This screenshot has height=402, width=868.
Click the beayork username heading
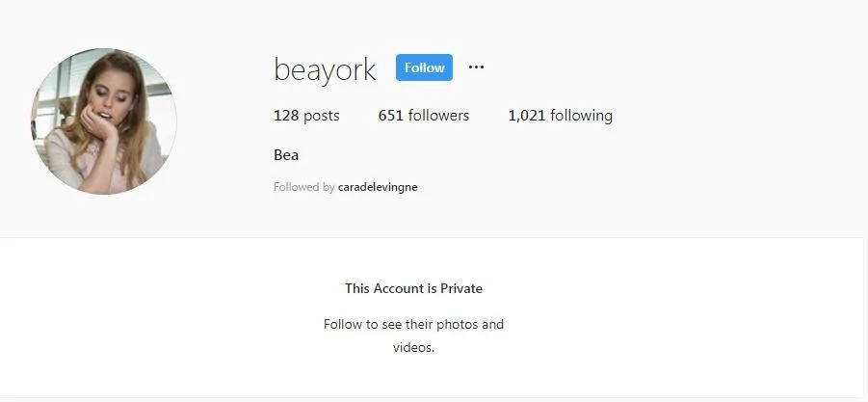(x=325, y=69)
